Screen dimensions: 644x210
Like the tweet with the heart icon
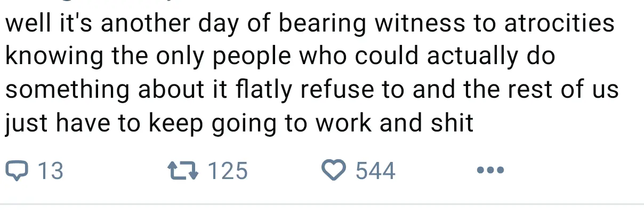click(x=334, y=171)
